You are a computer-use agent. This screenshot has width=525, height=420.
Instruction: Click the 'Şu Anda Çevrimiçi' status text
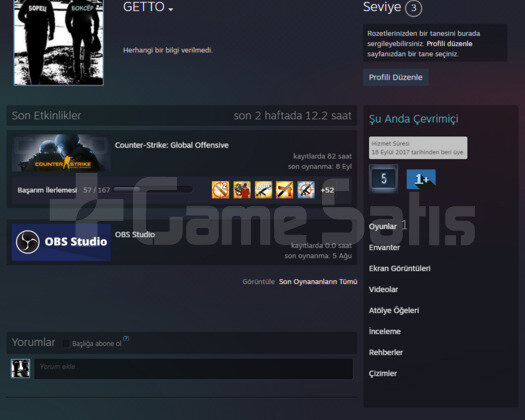tap(414, 119)
